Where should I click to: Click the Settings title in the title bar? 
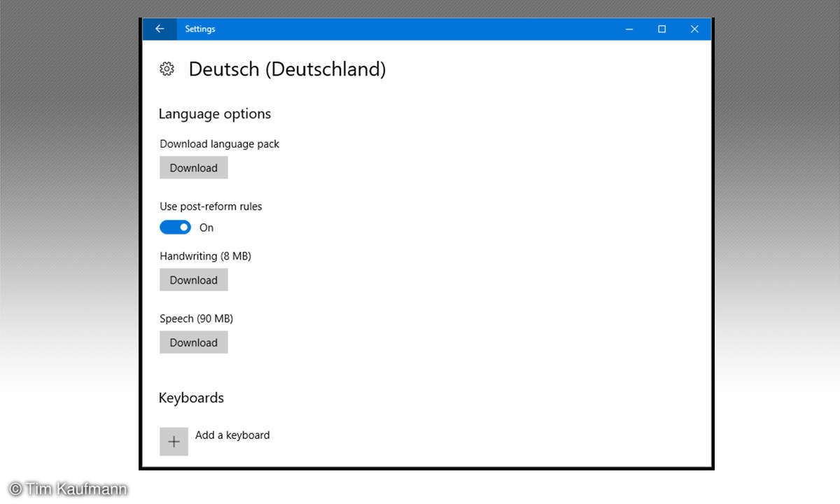tap(200, 29)
